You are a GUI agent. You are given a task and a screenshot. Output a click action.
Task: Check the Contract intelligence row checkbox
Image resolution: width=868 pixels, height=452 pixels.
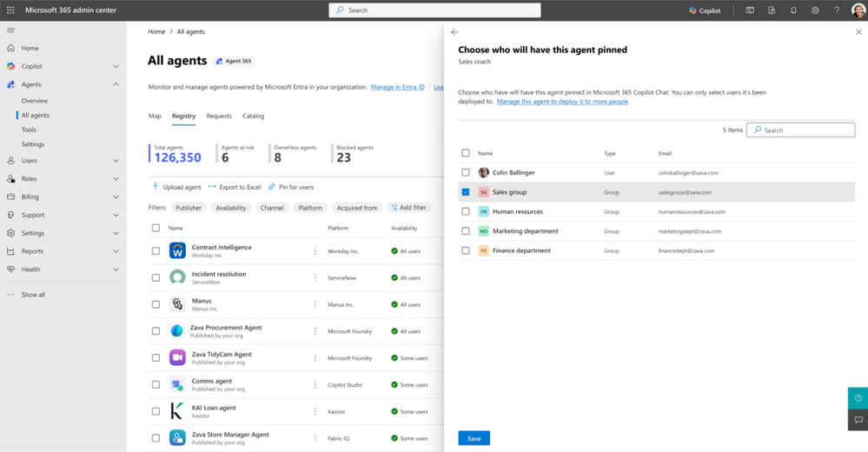pos(156,251)
